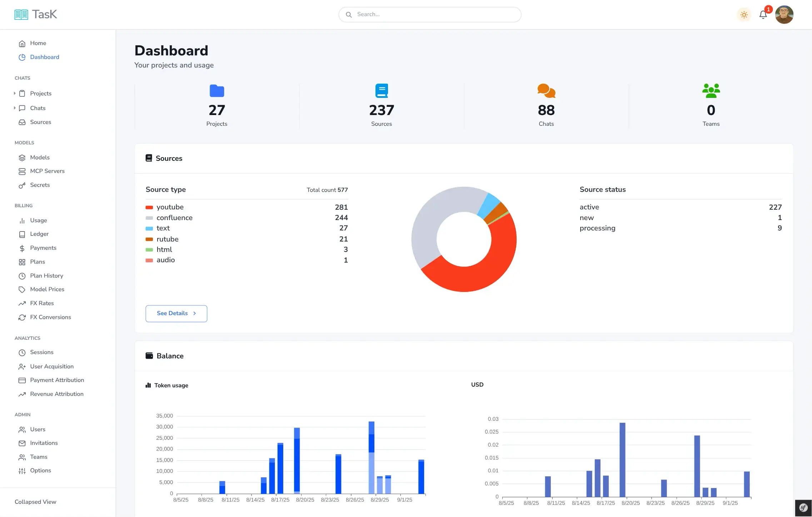Click the green Teams people icon
Image resolution: width=812 pixels, height=517 pixels.
pyautogui.click(x=711, y=91)
